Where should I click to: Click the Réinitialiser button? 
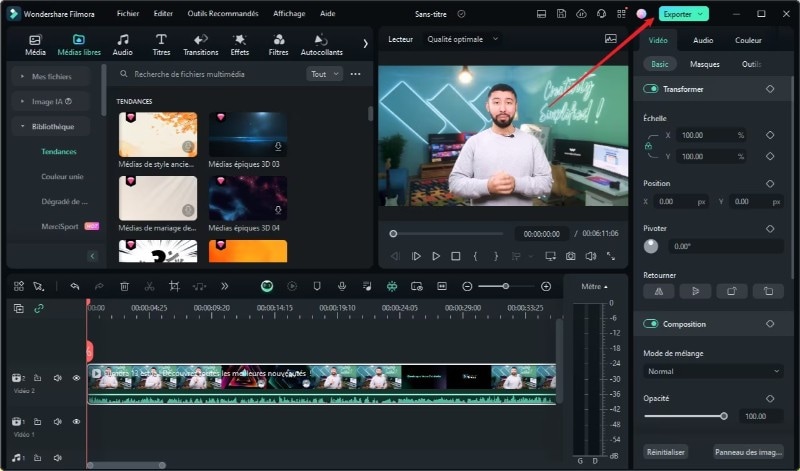coord(665,452)
